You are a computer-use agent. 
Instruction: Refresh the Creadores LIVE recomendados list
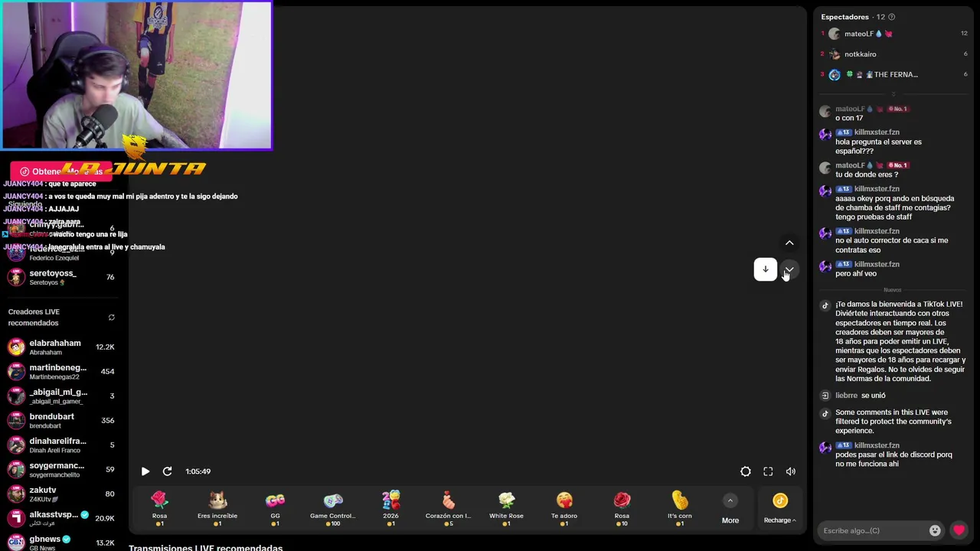(111, 318)
